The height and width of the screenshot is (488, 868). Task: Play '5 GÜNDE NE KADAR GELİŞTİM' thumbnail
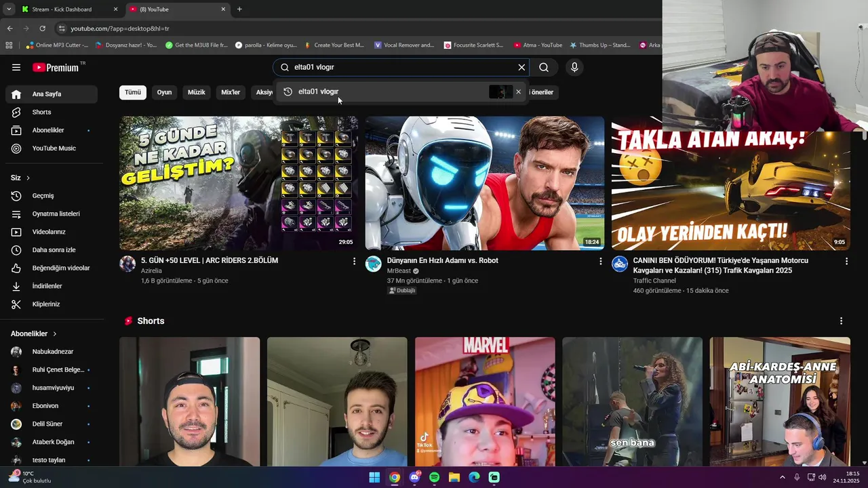(x=239, y=183)
